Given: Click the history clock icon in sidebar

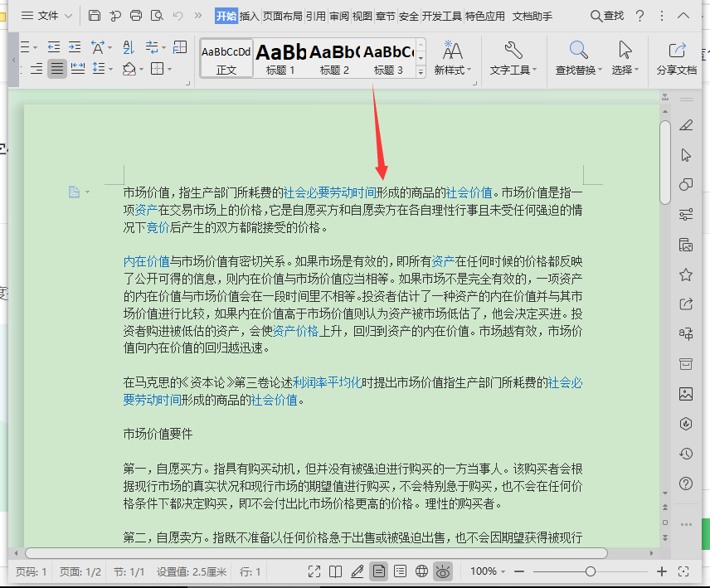Looking at the screenshot, I should point(686,454).
